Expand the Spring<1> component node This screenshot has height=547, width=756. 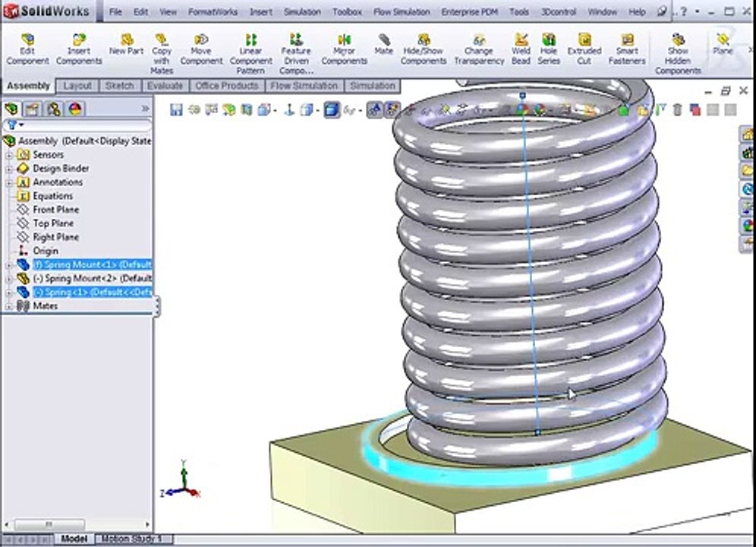pyautogui.click(x=9, y=292)
